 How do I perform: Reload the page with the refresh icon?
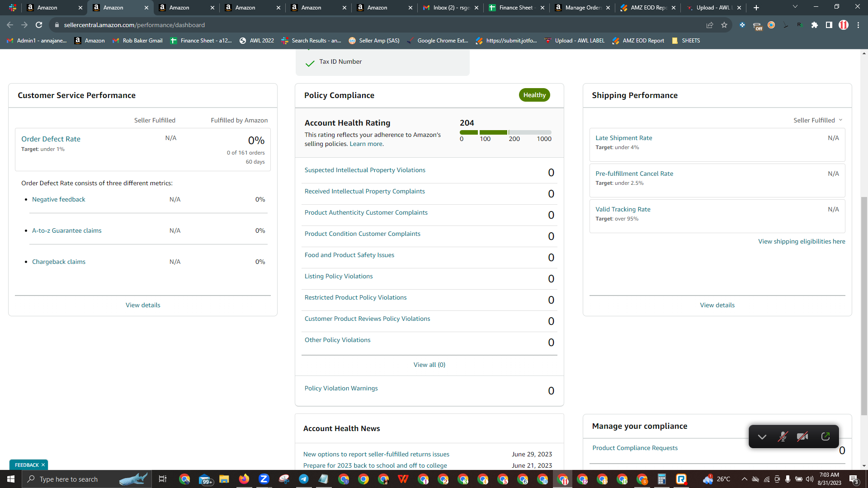tap(39, 25)
